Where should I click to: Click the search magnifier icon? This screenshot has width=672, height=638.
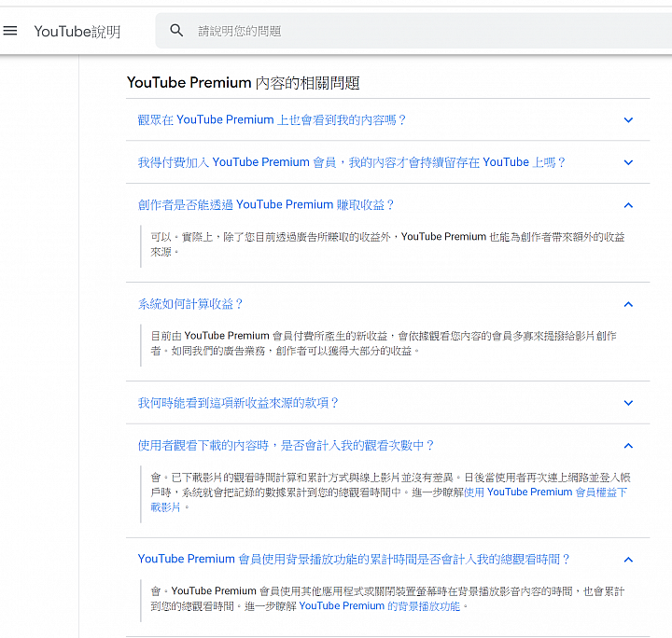(176, 31)
